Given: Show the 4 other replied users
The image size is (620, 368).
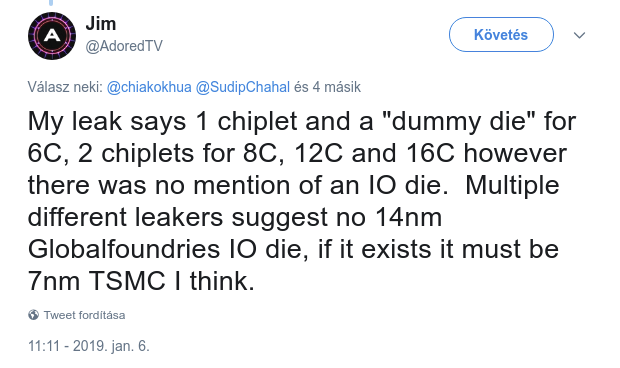Looking at the screenshot, I should [x=327, y=87].
